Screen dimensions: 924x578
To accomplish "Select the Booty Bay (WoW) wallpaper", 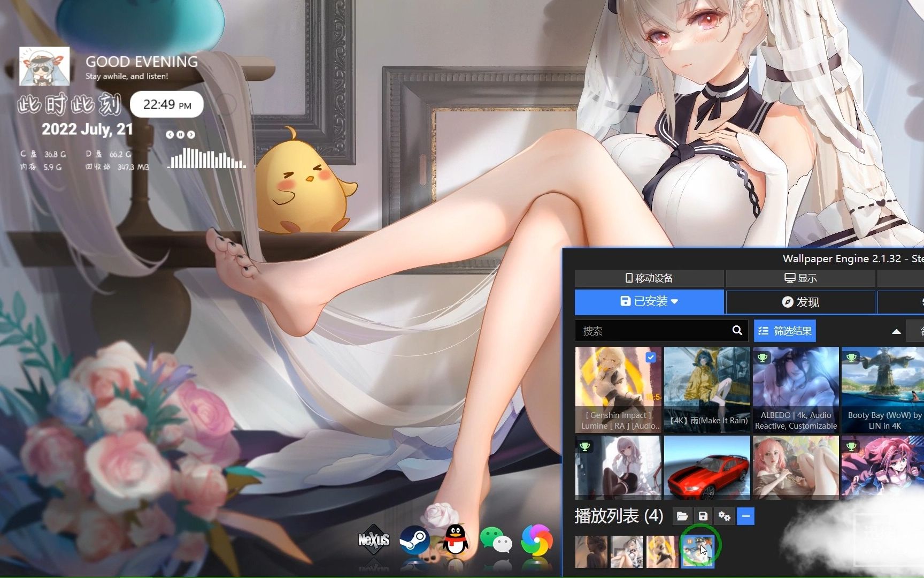I will (x=883, y=390).
